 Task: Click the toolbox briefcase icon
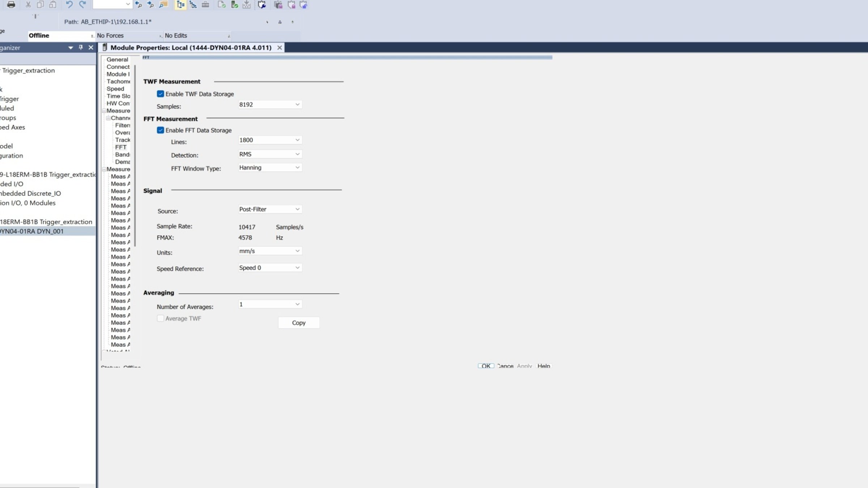(x=205, y=5)
